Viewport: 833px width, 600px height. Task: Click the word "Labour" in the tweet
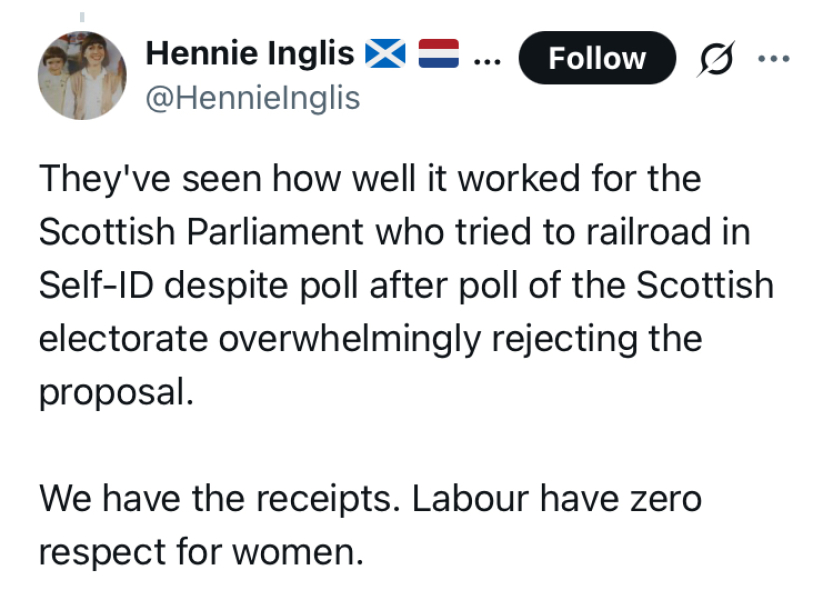[470, 497]
